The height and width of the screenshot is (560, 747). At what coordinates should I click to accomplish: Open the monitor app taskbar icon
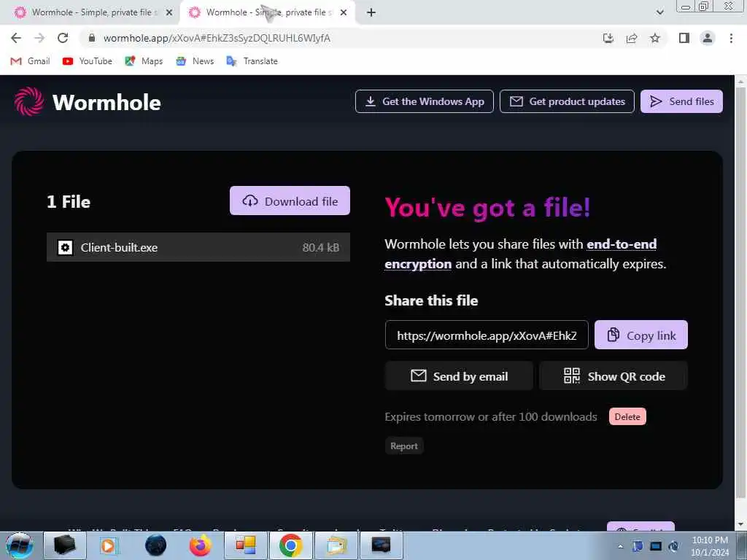coord(381,545)
